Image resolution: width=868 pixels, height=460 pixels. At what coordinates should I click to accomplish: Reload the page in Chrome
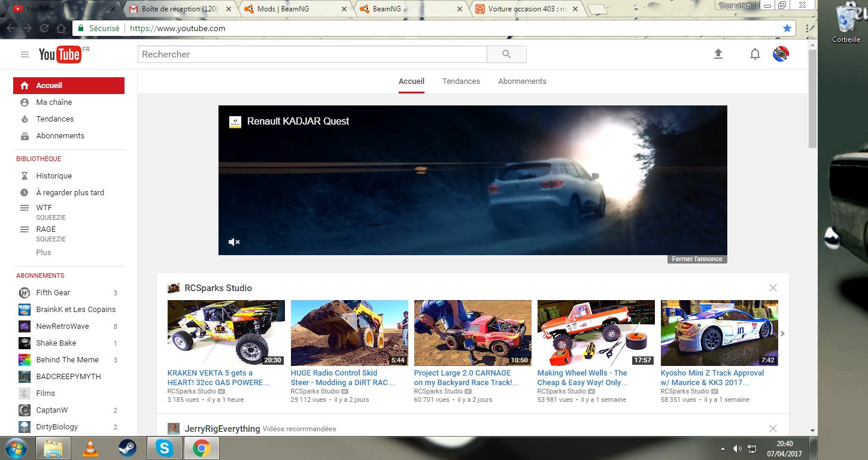click(x=44, y=28)
